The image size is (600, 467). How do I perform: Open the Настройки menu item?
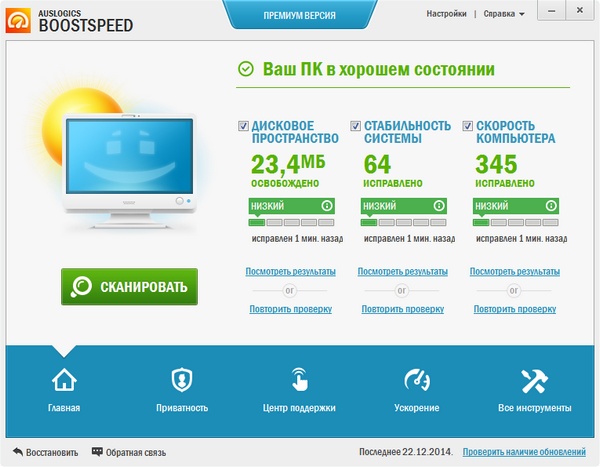[x=446, y=14]
